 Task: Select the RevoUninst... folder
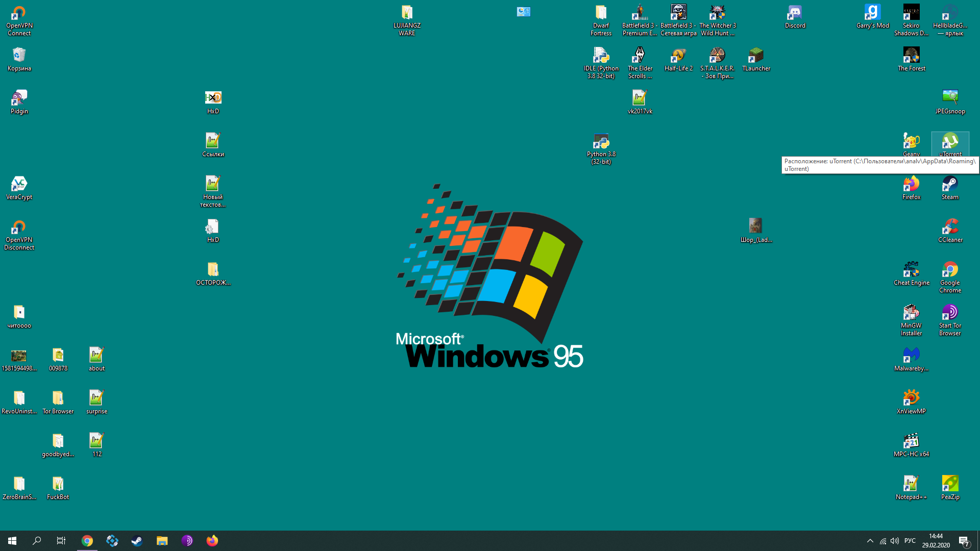point(19,402)
